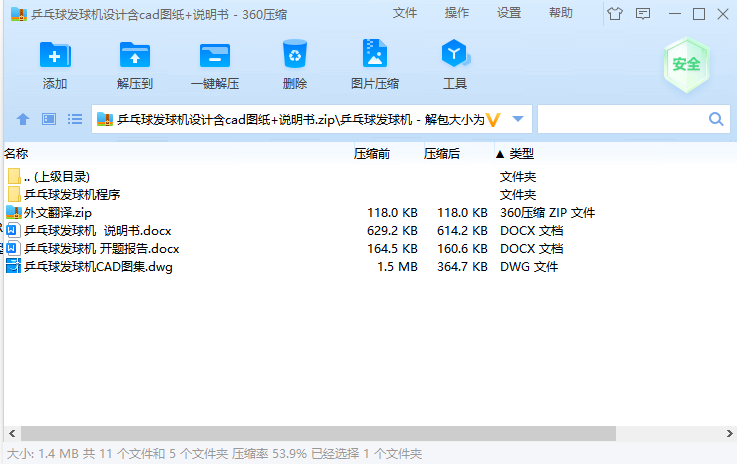Click the right scroll arrow of the horizontal scrollbar
This screenshot has height=464, width=737.
729,433
